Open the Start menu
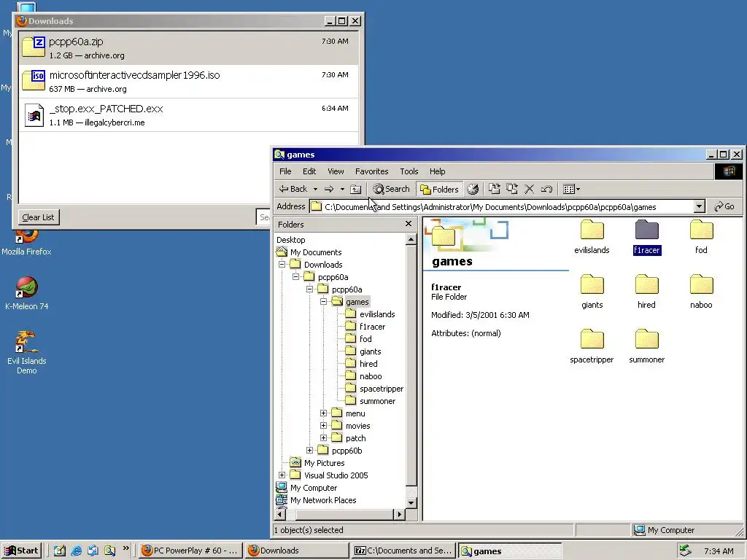The width and height of the screenshot is (747, 560). pos(21,551)
